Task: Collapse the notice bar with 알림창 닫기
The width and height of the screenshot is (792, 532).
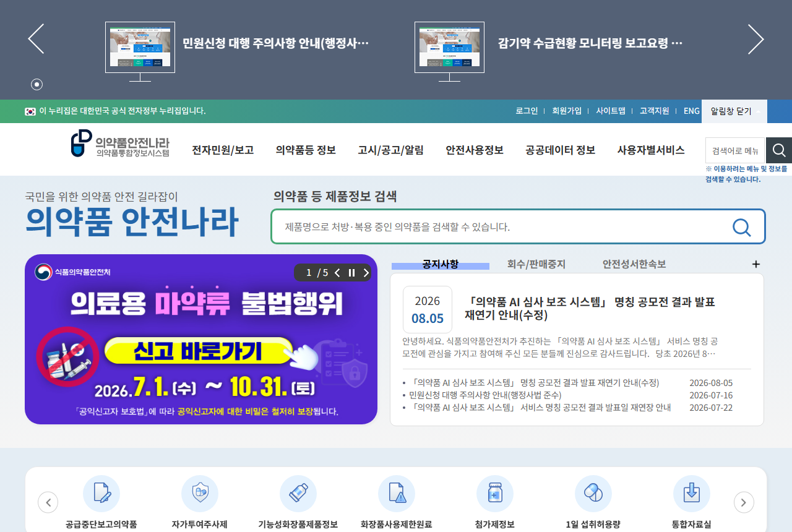Action: point(734,111)
